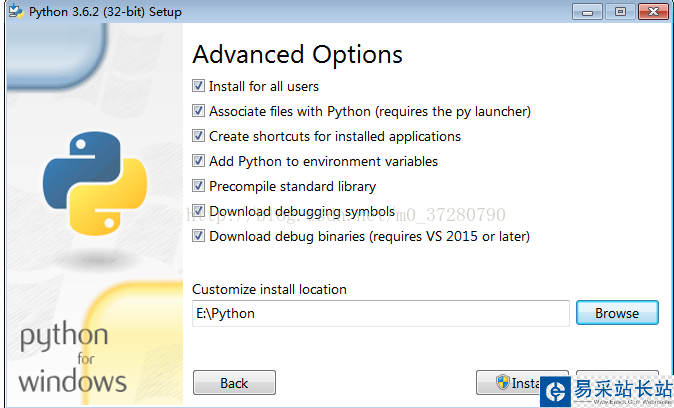Click the Python logo in the sidebar

95,184
